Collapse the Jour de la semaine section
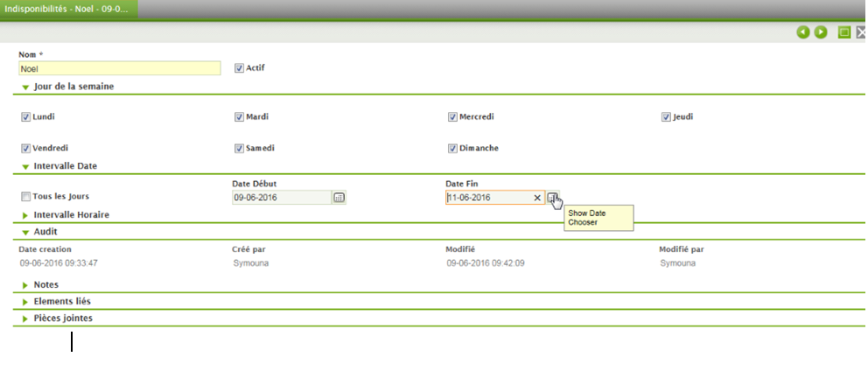Image resolution: width=868 pixels, height=392 pixels. click(x=25, y=87)
